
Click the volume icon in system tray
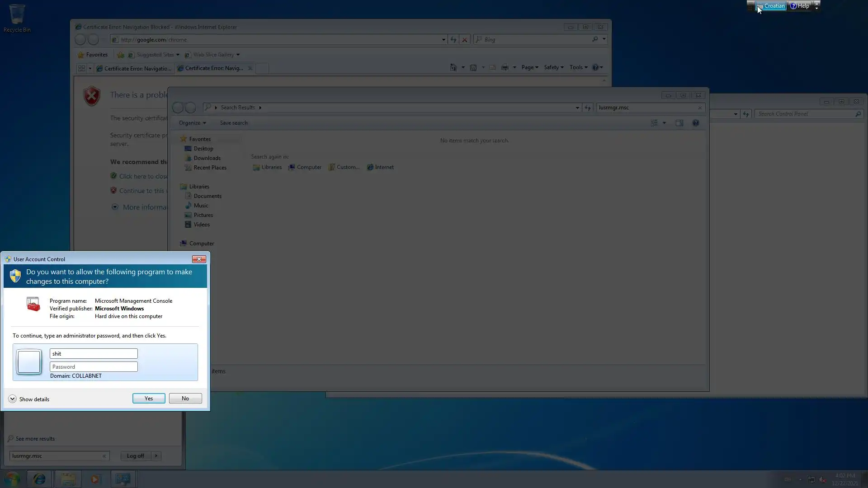tap(823, 479)
